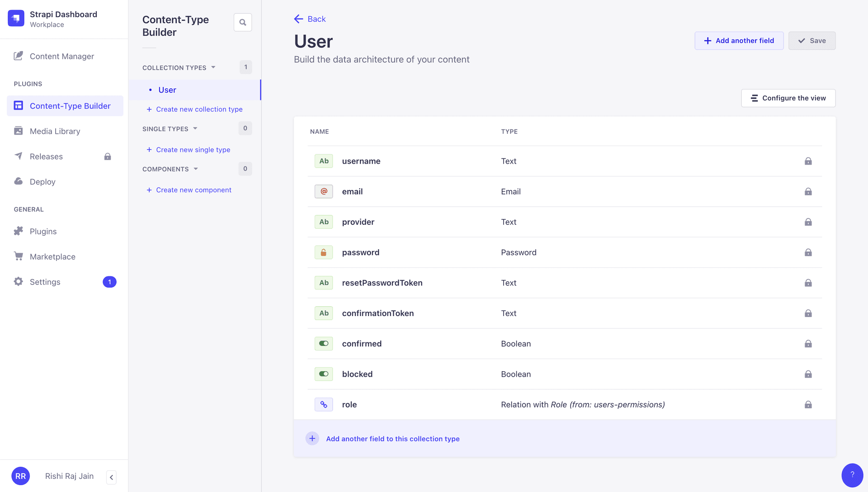
Task: Click the lock icon on the password field
Action: [x=808, y=252]
